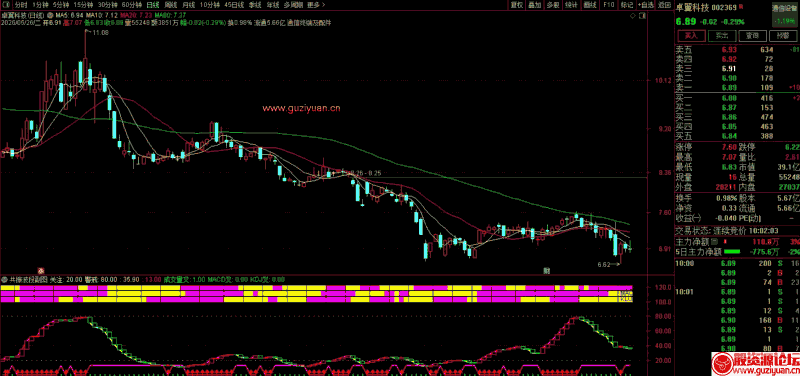Click the square window icon at chart top-right
800x376 pixels.
point(642,16)
